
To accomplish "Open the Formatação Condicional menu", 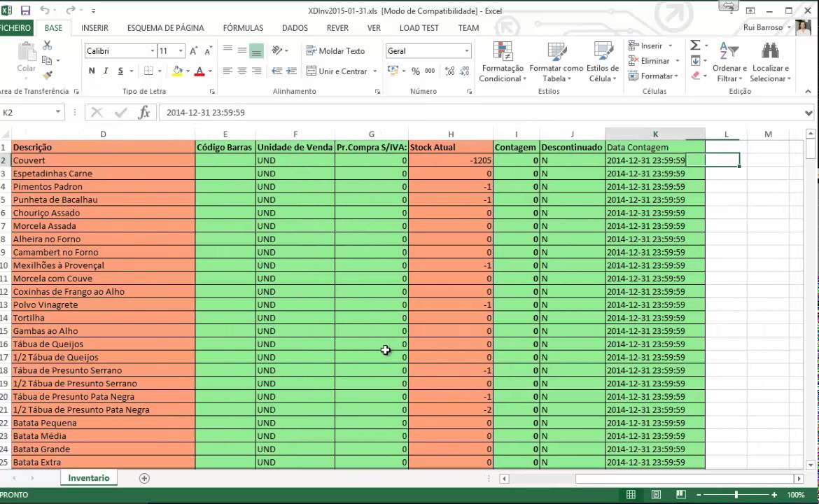I will (x=503, y=62).
